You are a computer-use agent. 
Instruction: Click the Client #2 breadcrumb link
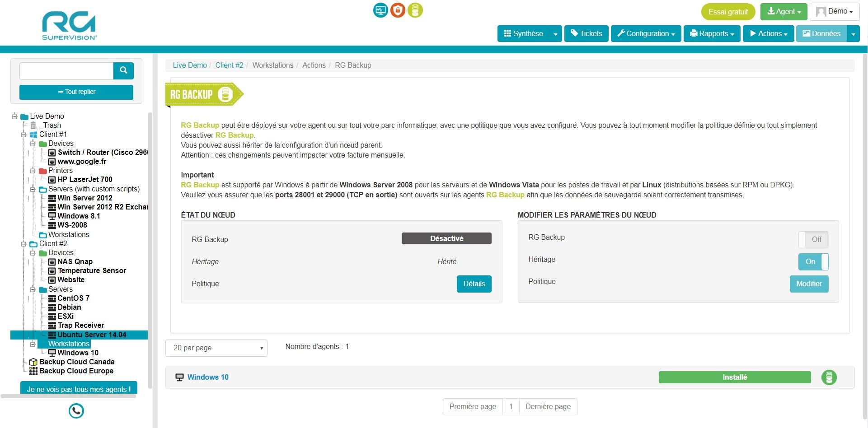click(229, 65)
